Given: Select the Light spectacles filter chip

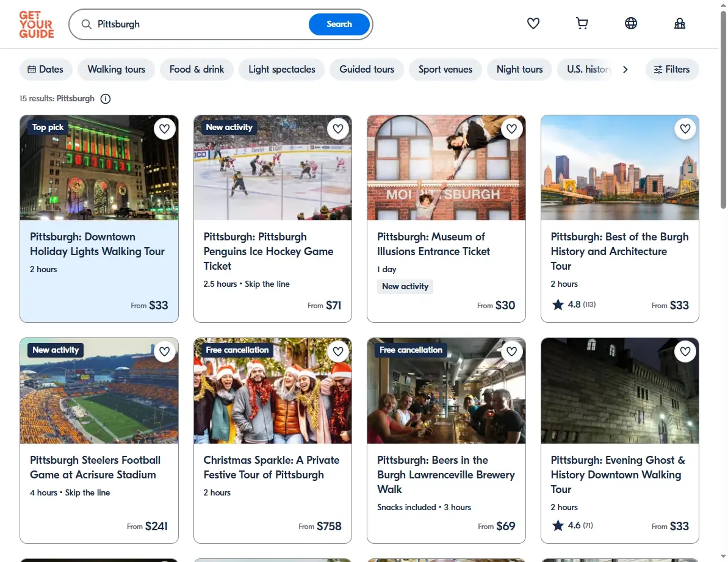Looking at the screenshot, I should 282,69.
